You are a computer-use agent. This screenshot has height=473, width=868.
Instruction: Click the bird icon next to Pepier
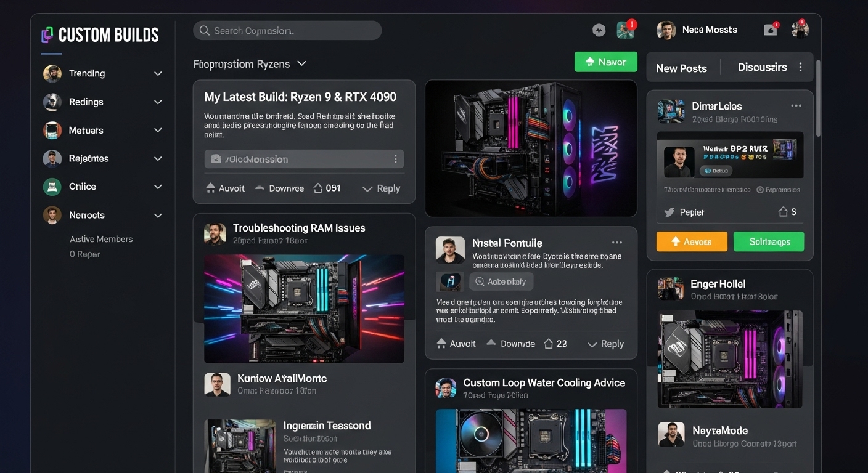click(669, 212)
